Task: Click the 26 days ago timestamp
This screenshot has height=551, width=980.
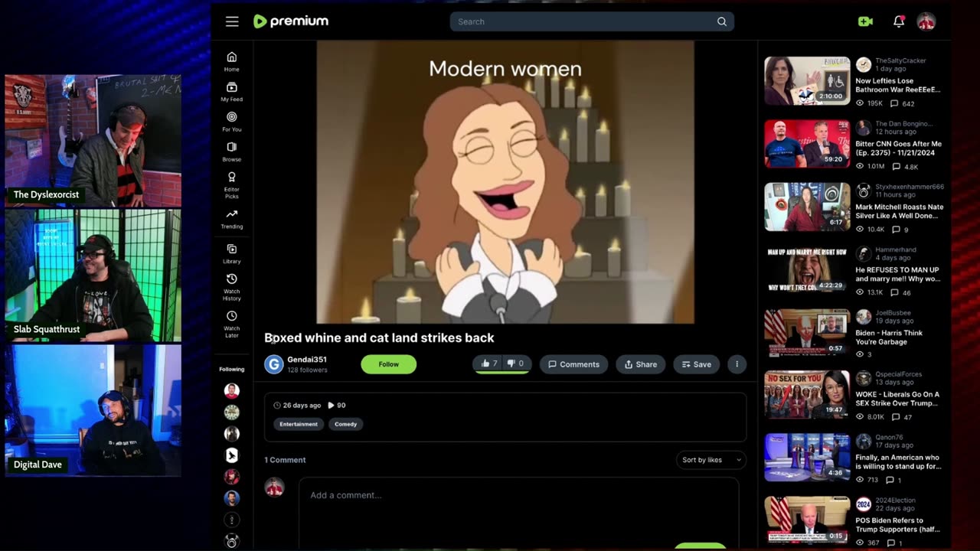Action: (x=302, y=406)
